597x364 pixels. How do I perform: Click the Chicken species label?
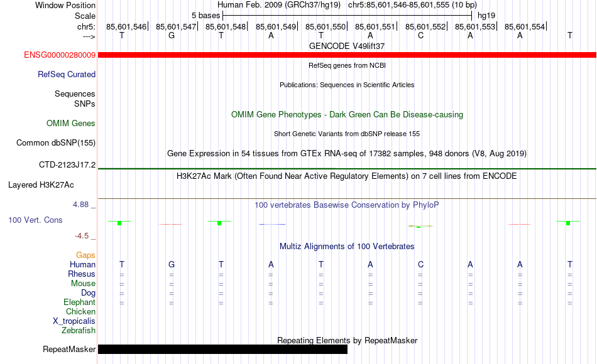pyautogui.click(x=80, y=312)
